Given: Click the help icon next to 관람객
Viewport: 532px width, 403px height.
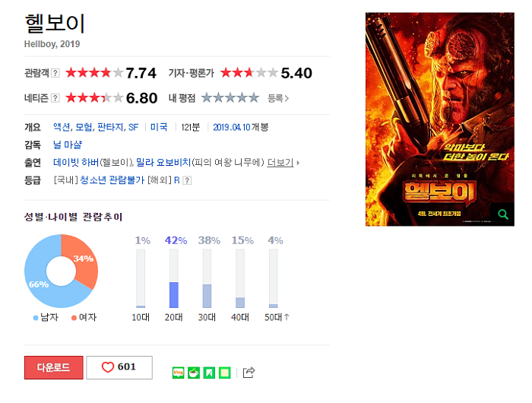Looking at the screenshot, I should pos(55,73).
